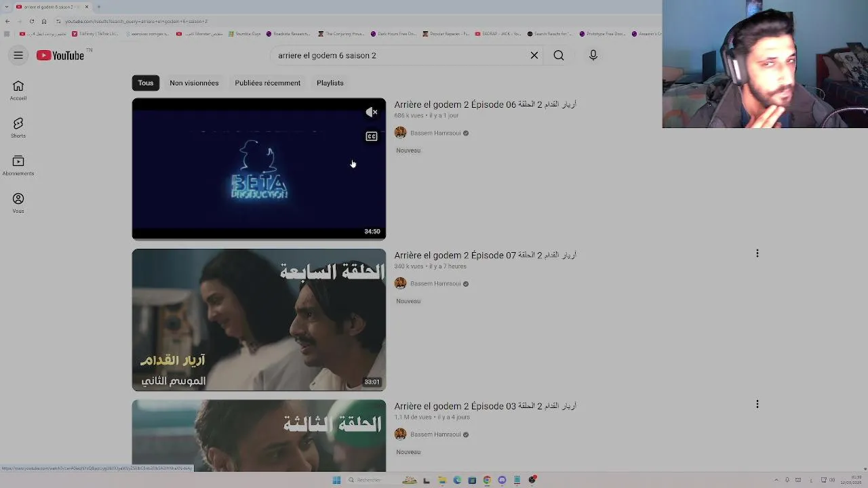Open Bassem Hamraoui avatar under Épisode 06

400,133
